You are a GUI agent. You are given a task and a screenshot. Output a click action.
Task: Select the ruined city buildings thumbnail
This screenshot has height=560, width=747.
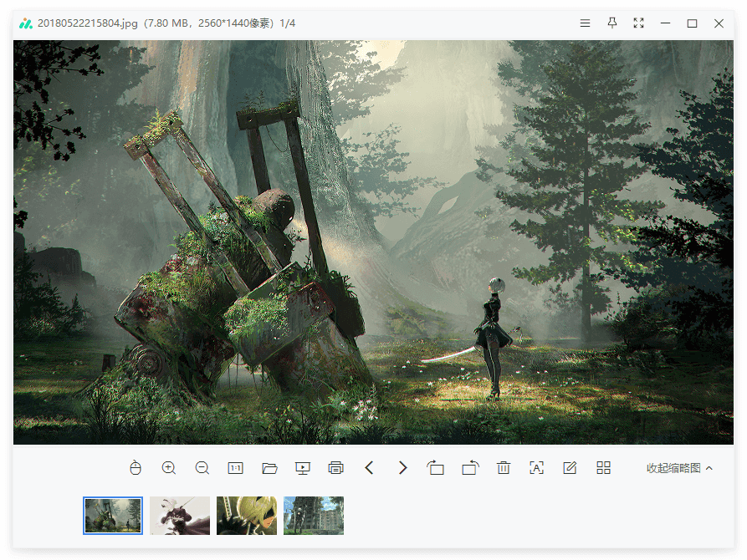314,516
